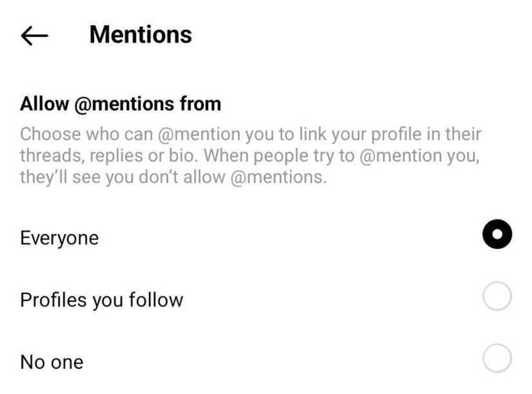This screenshot has height=394, width=532.
Task: Click the filled black radio circle
Action: click(497, 235)
